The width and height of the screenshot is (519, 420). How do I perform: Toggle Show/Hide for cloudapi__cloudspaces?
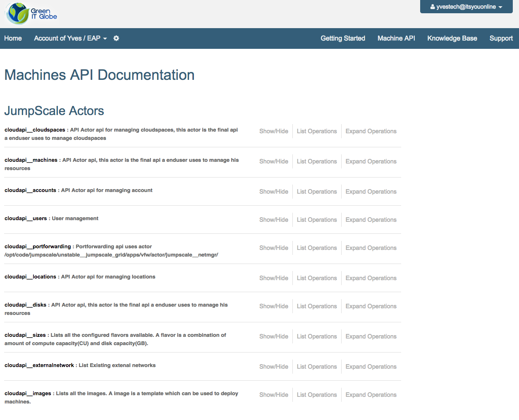(x=273, y=131)
